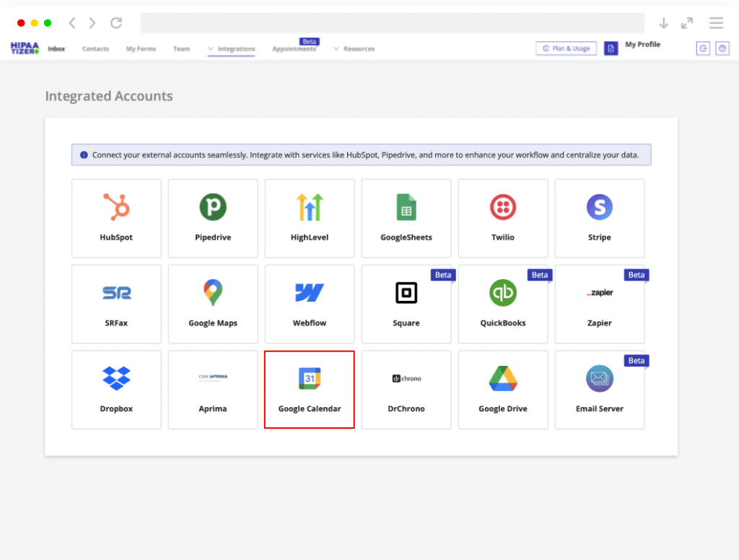
Task: Click the Beta badge above Appointments
Action: point(309,41)
